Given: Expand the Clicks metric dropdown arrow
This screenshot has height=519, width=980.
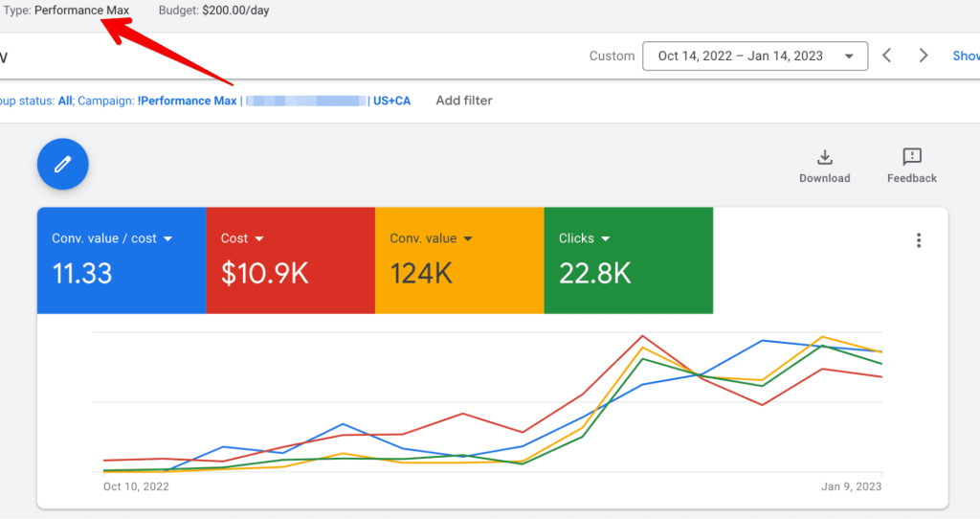Looking at the screenshot, I should pyautogui.click(x=606, y=238).
